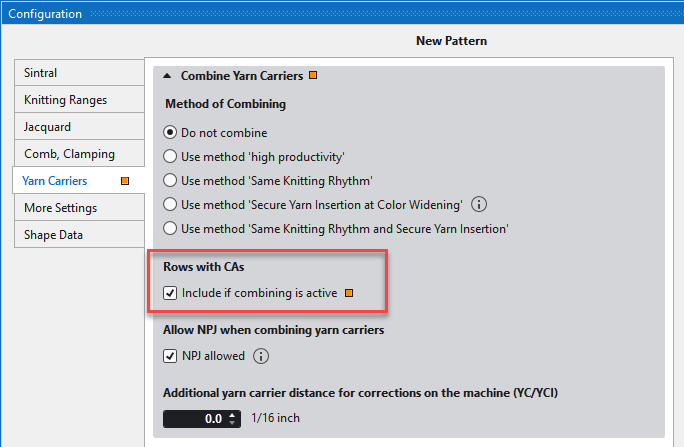Choose 'Same Knitting Rhythm' method
Screen dimensions: 684x447
(171, 181)
